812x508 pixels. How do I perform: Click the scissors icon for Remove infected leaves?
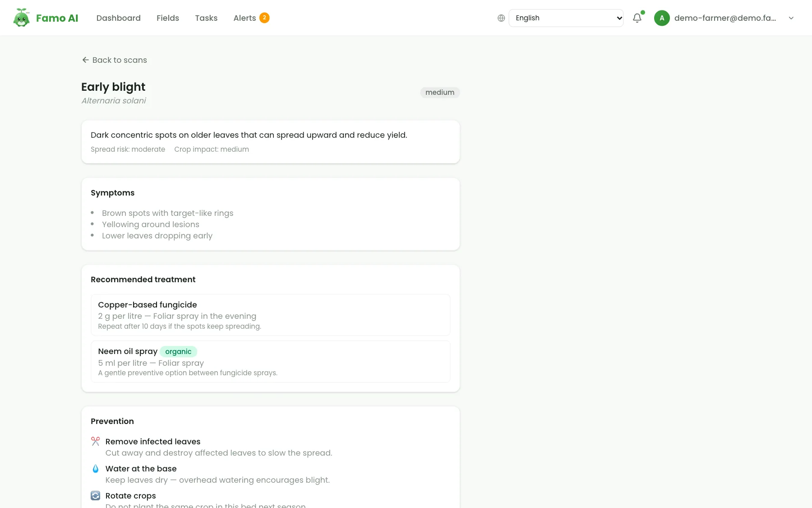click(x=95, y=441)
